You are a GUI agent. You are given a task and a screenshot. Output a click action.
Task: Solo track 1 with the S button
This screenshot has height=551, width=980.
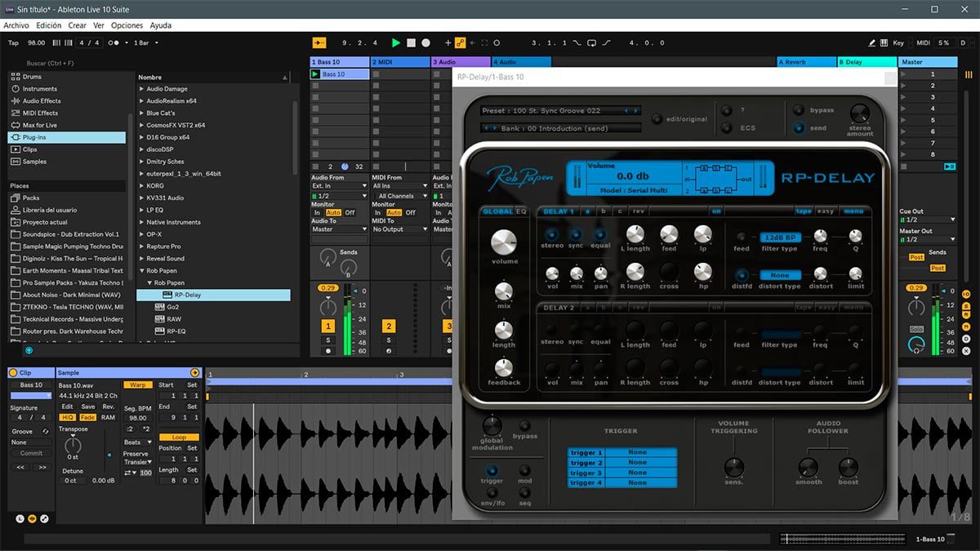(328, 340)
